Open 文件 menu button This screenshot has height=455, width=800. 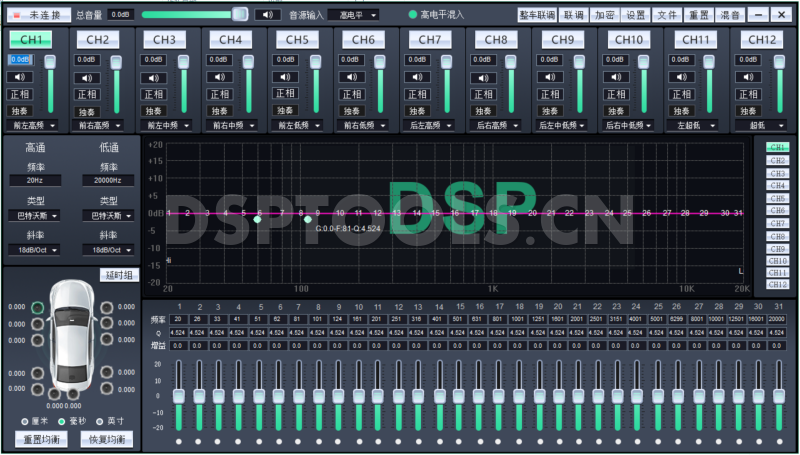pos(667,15)
